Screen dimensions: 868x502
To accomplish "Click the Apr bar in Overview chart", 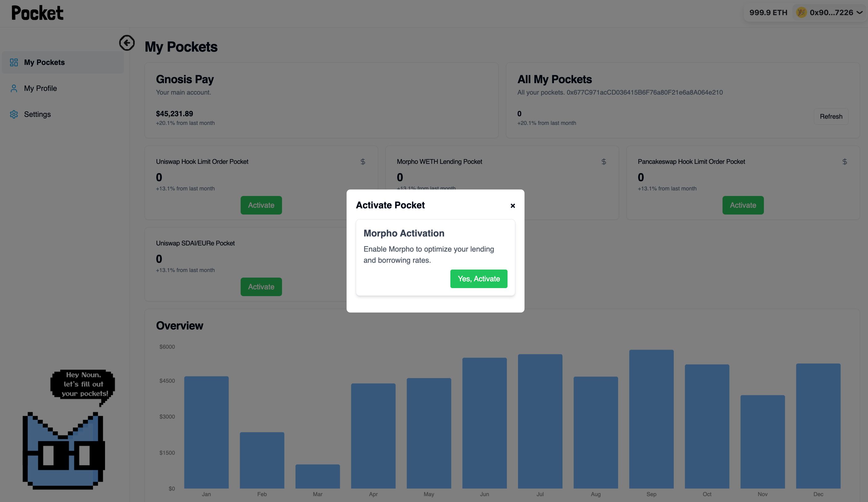I will pyautogui.click(x=373, y=436).
